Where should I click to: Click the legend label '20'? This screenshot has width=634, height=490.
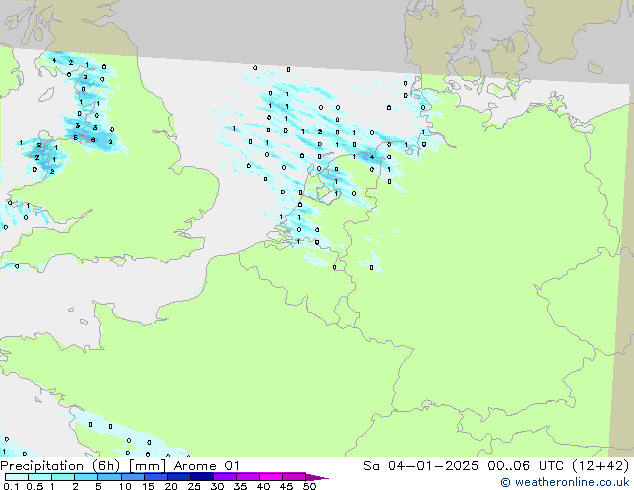[x=171, y=486]
